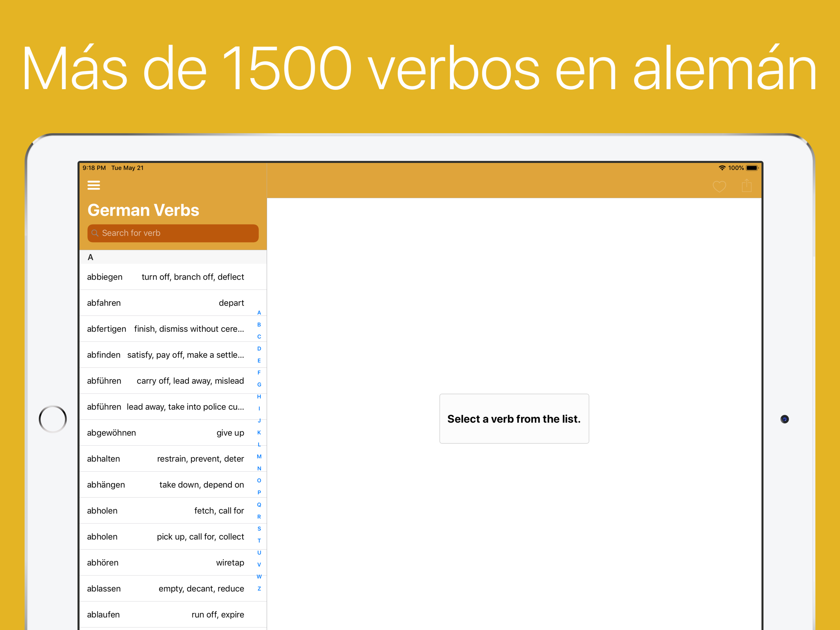840x630 pixels.
Task: Jump to letter K in index
Action: [x=259, y=433]
